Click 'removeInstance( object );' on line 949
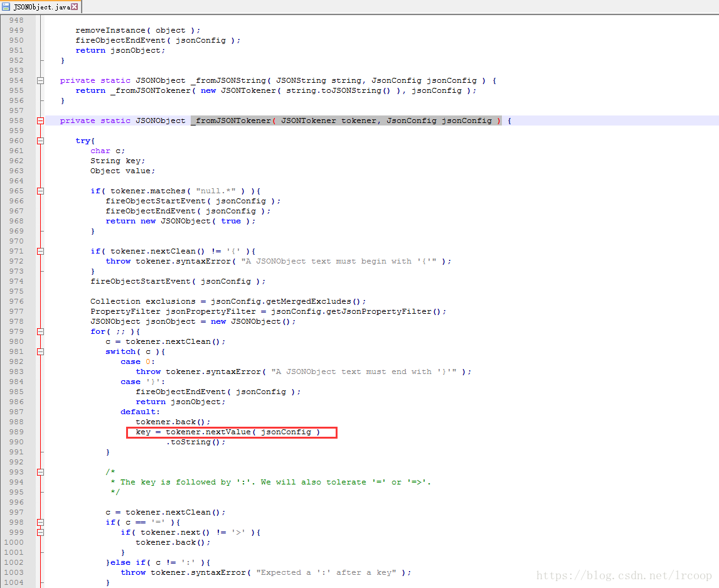The width and height of the screenshot is (719, 588). pos(138,30)
